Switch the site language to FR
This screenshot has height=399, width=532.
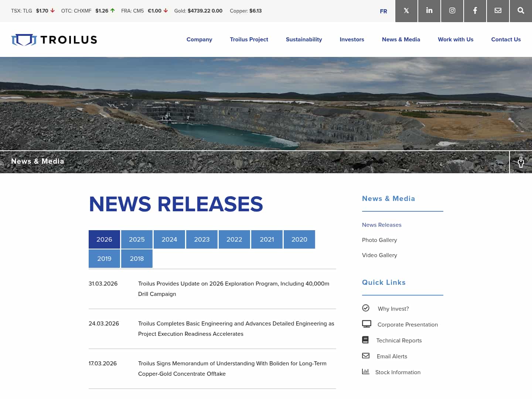point(383,11)
